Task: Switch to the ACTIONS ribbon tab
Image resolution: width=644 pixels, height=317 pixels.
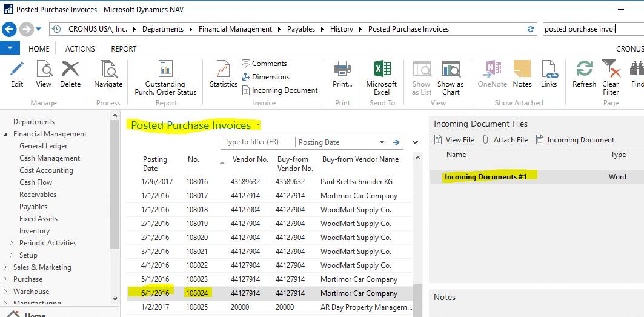Action: (80, 48)
